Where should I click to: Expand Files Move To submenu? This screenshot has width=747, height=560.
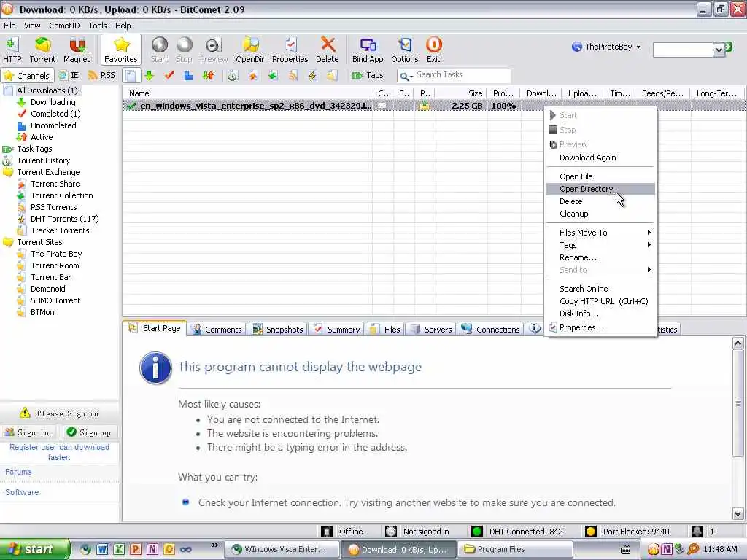coord(600,233)
